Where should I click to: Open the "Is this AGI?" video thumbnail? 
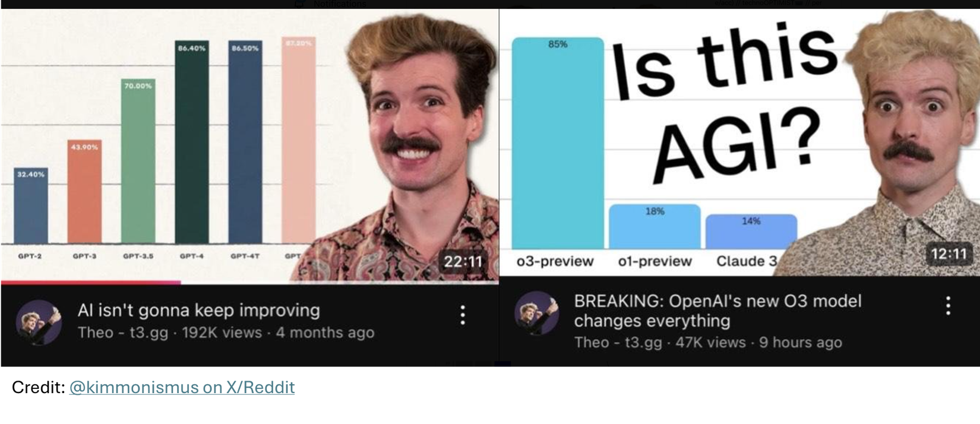[740, 143]
